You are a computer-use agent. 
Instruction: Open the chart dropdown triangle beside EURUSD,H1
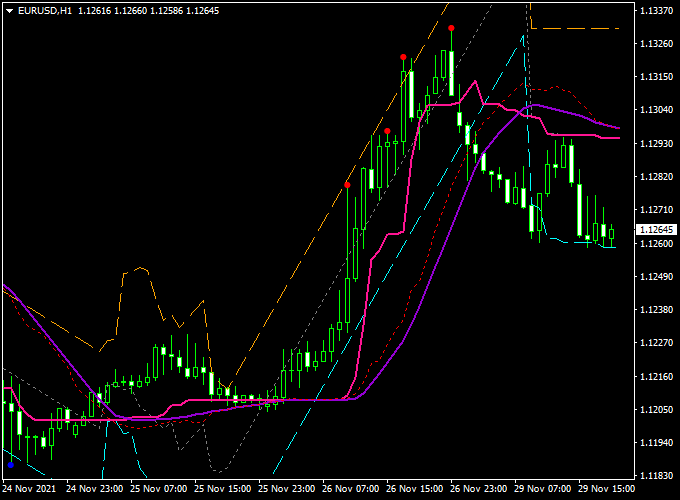click(x=10, y=11)
